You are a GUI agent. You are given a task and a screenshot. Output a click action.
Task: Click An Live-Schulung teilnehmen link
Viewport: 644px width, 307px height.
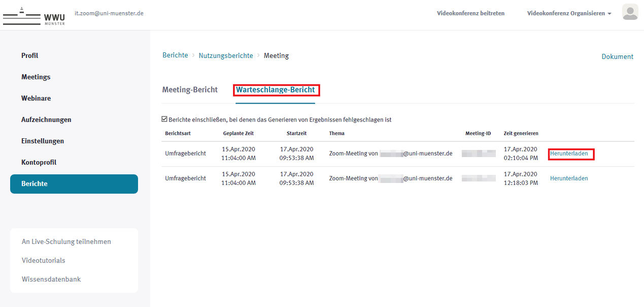click(x=66, y=242)
